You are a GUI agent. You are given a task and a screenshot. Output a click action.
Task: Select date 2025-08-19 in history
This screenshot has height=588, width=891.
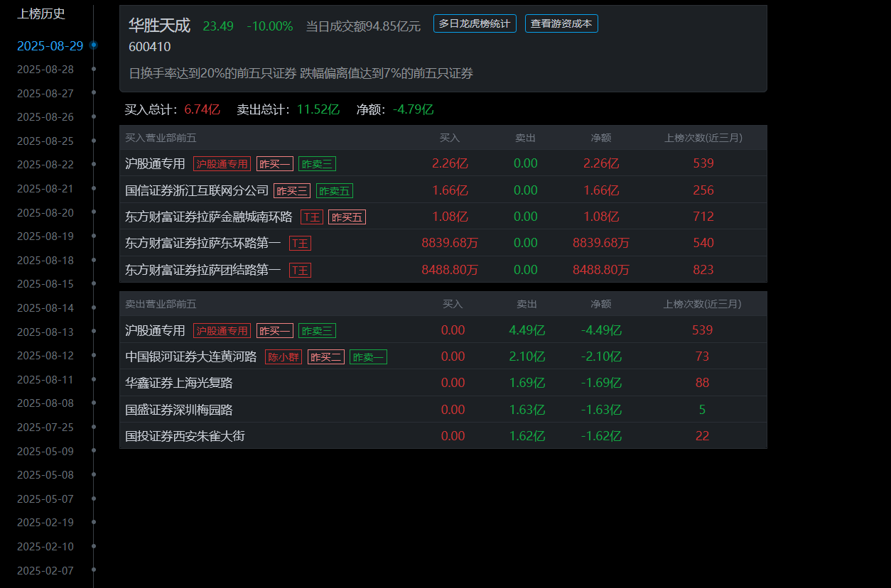point(45,236)
